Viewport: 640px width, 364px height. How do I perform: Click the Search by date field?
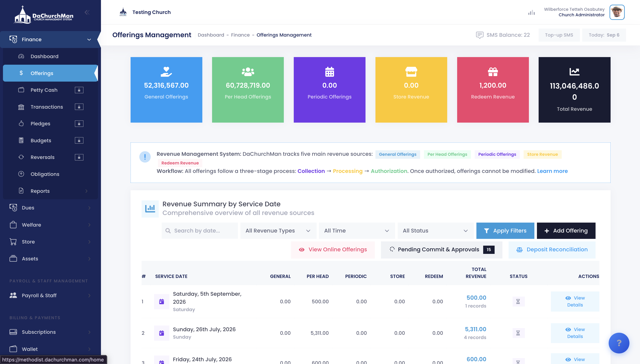(200, 230)
